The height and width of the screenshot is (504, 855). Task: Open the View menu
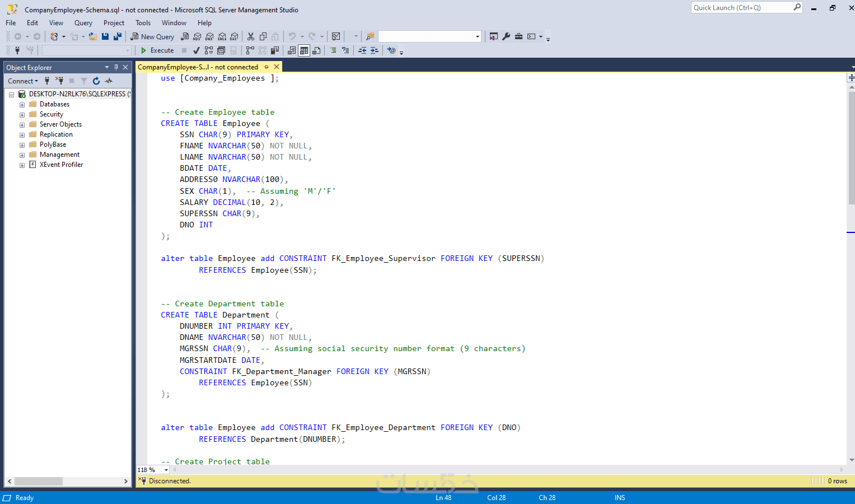[x=56, y=23]
